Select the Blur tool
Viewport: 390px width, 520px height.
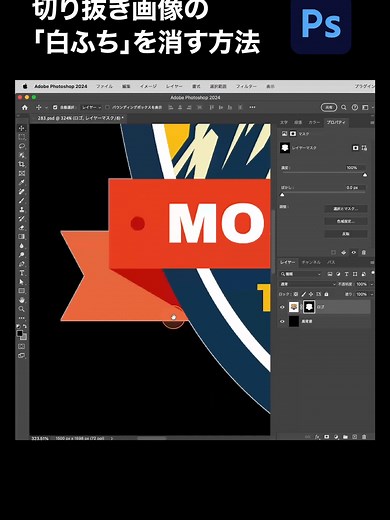22,246
